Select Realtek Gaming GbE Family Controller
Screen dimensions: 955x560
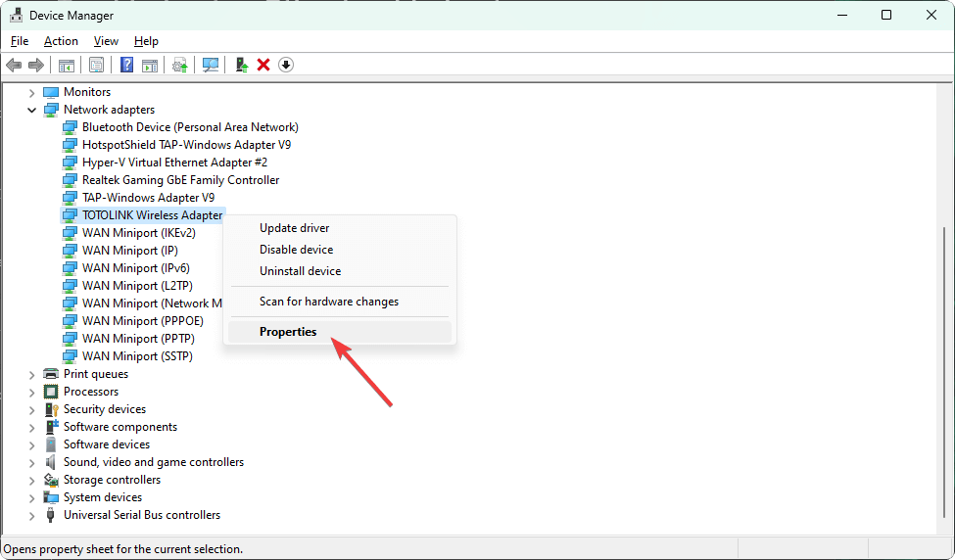coord(181,180)
